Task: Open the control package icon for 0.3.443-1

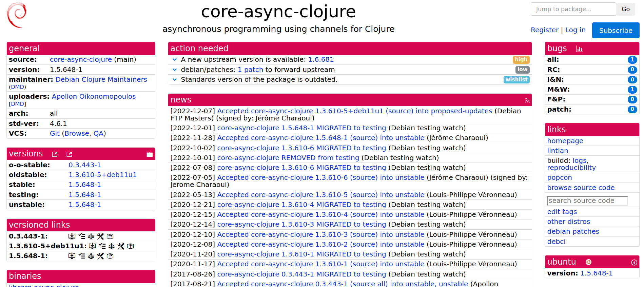Action: 110,236
